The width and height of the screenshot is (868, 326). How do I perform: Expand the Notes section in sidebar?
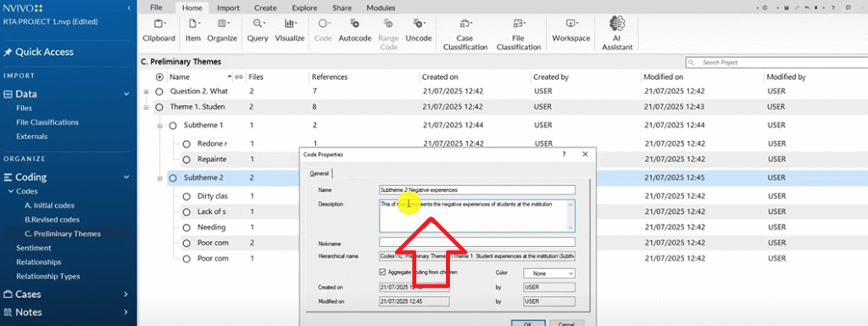pyautogui.click(x=126, y=312)
